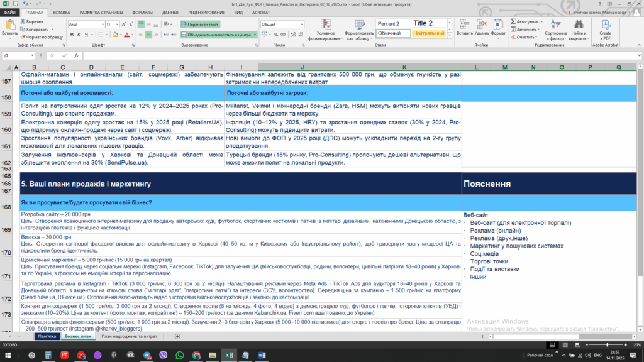Click Create a PDF Acrobat icon
The height and width of the screenshot is (362, 644).
click(x=606, y=25)
